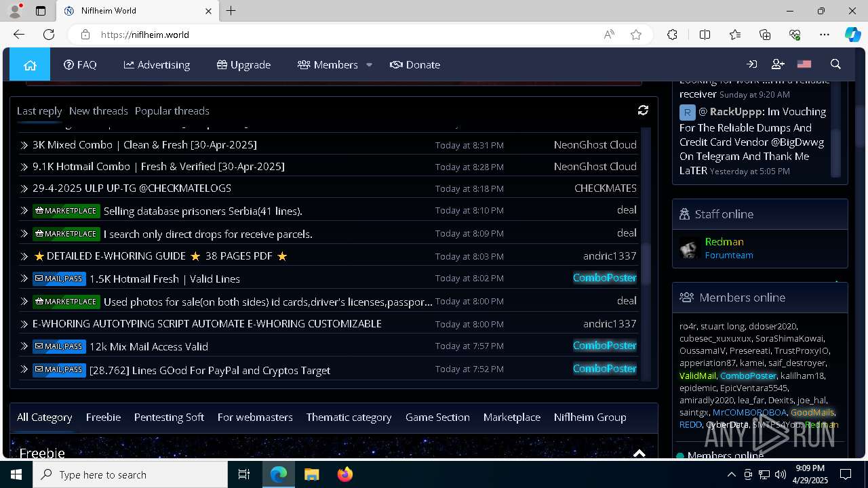Open Read aloud icon in address bar

pos(609,35)
